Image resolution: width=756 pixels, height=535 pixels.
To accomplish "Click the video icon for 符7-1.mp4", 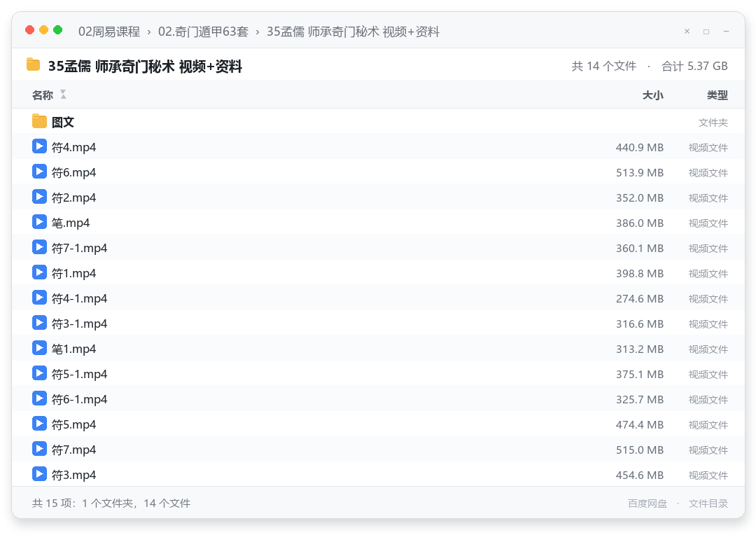I will [x=39, y=247].
